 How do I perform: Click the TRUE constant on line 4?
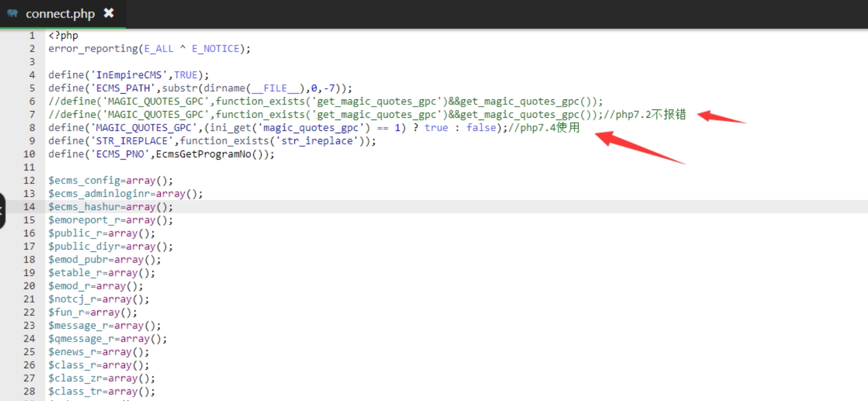186,75
